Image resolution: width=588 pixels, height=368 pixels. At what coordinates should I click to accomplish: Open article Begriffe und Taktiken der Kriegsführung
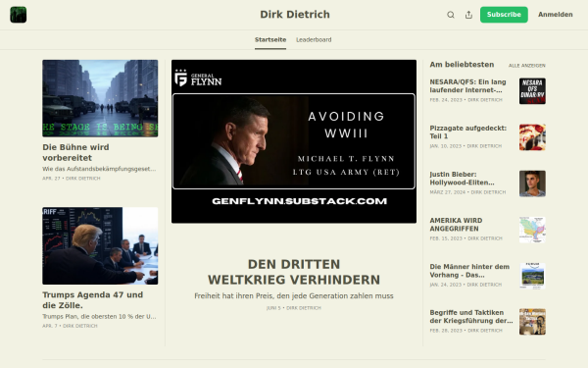471,317
